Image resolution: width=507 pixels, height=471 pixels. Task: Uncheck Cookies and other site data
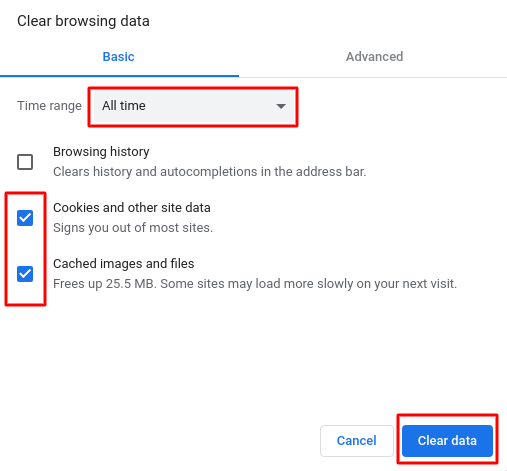25,218
